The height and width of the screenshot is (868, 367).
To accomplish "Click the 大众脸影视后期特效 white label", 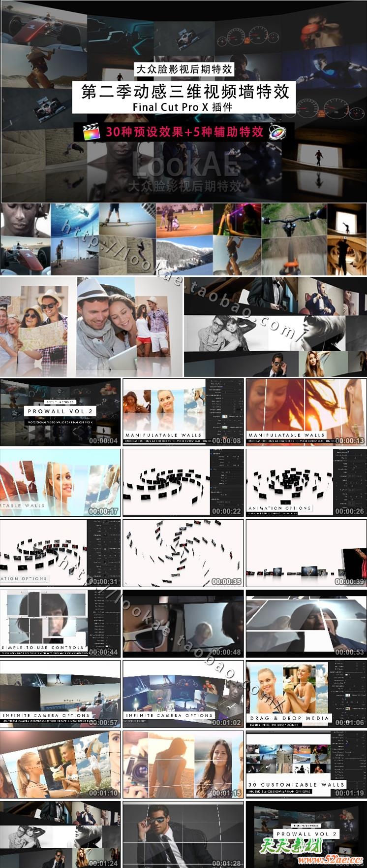I will 183,69.
